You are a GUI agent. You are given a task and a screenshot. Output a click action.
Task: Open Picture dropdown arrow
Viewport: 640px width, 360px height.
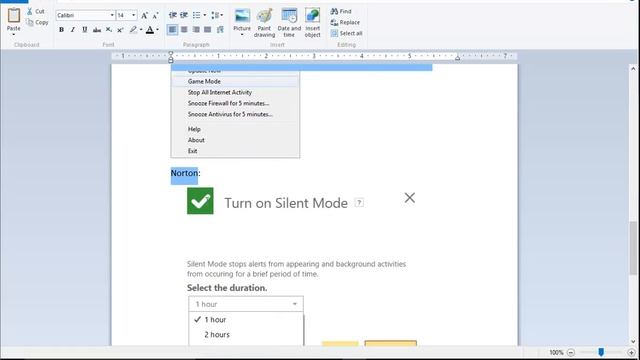[x=242, y=35]
